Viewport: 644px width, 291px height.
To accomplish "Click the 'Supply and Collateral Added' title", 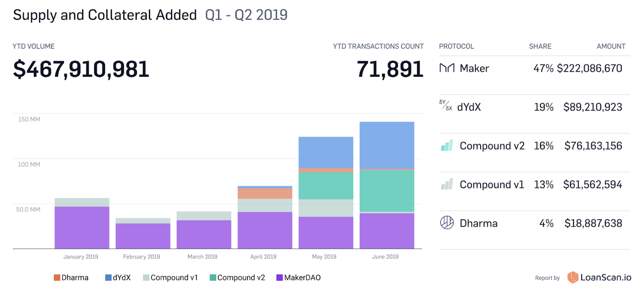I will (x=105, y=15).
